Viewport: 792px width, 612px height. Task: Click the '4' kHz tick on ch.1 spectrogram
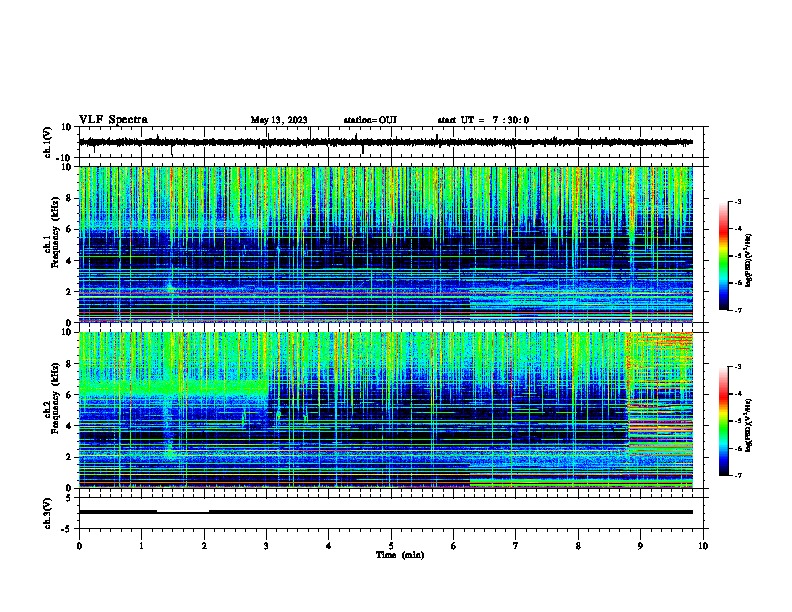(69, 261)
